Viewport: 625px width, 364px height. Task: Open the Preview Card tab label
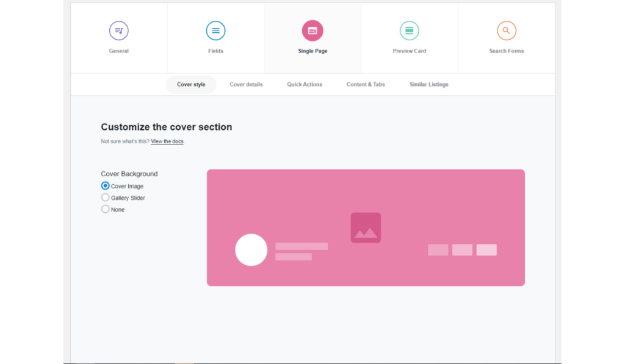(x=410, y=51)
